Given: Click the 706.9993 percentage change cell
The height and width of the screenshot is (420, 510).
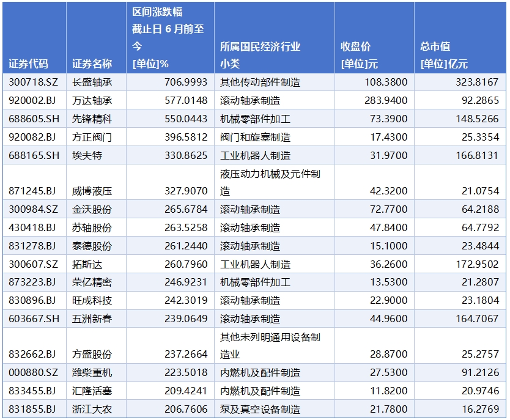Looking at the screenshot, I should coord(186,82).
